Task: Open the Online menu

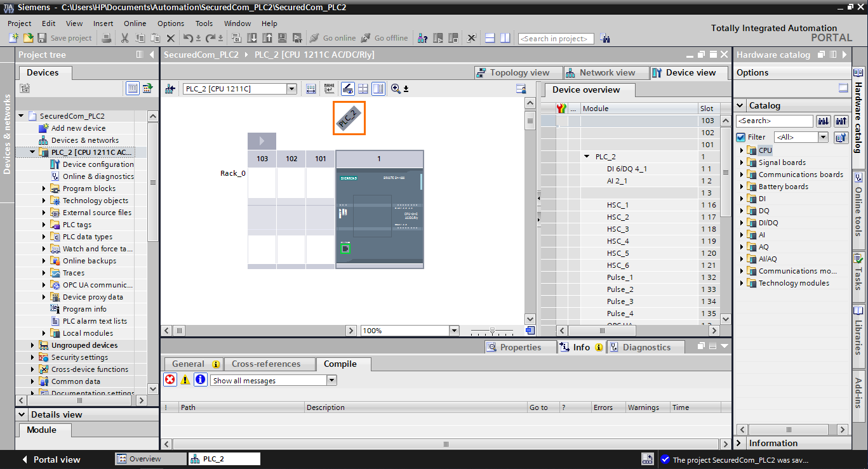Action: pyautogui.click(x=135, y=23)
